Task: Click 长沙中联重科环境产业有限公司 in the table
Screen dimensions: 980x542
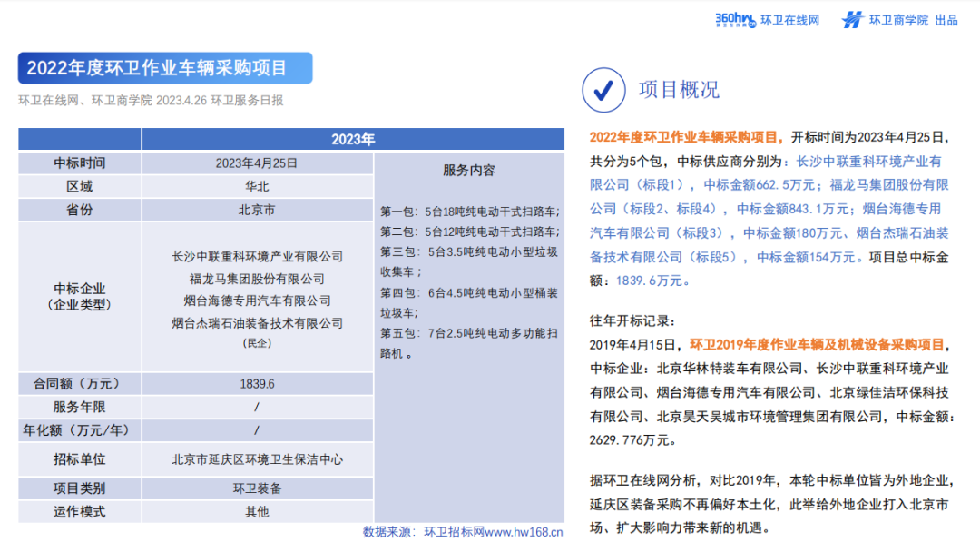Action: tap(258, 256)
